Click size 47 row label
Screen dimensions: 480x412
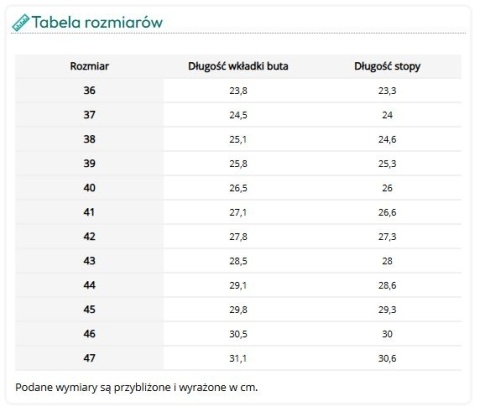coord(89,358)
